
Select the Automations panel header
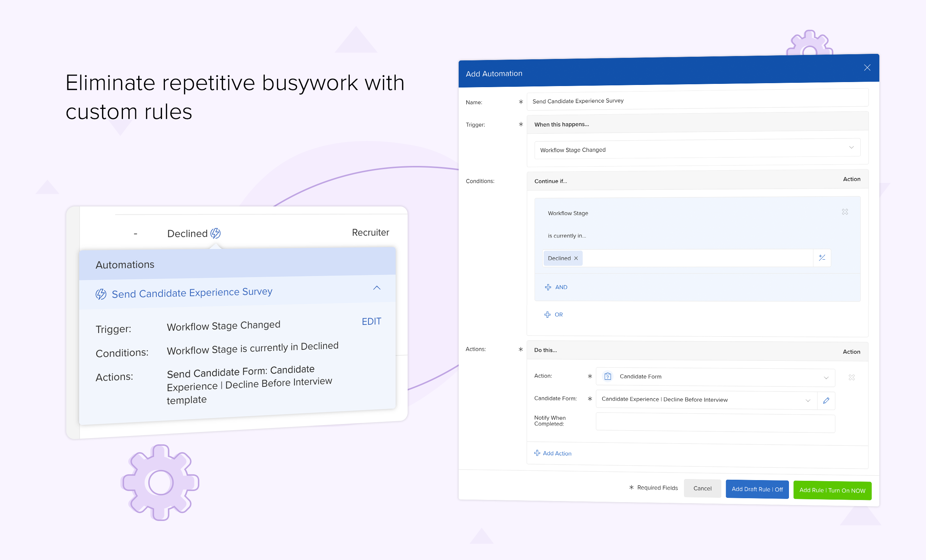click(125, 264)
